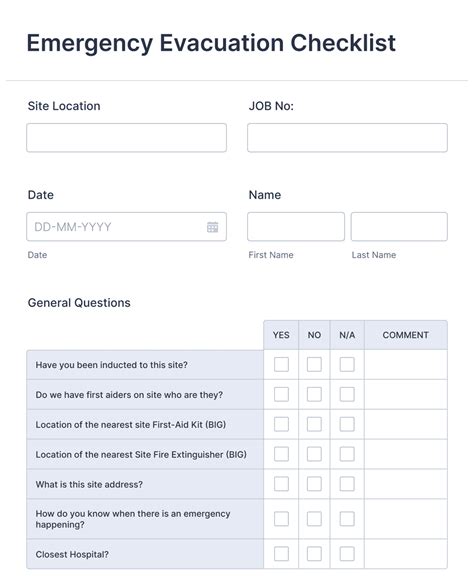
Task: Click comment cell for site address question
Action: click(x=406, y=484)
